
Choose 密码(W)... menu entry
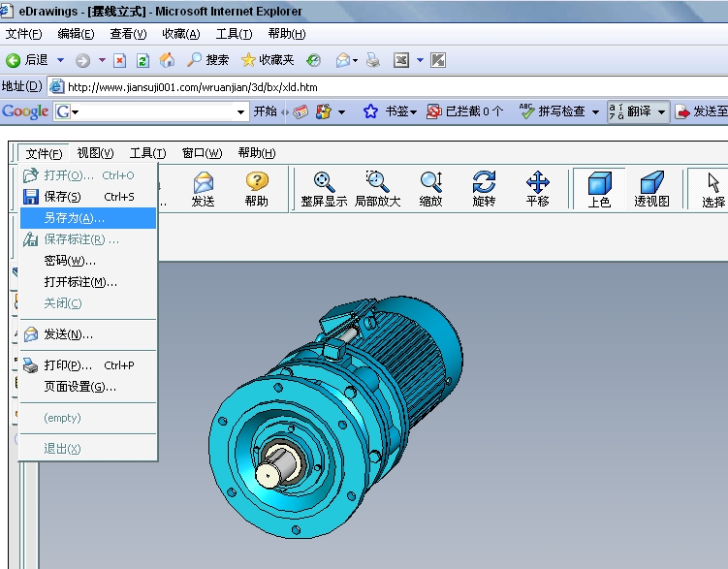pyautogui.click(x=88, y=261)
